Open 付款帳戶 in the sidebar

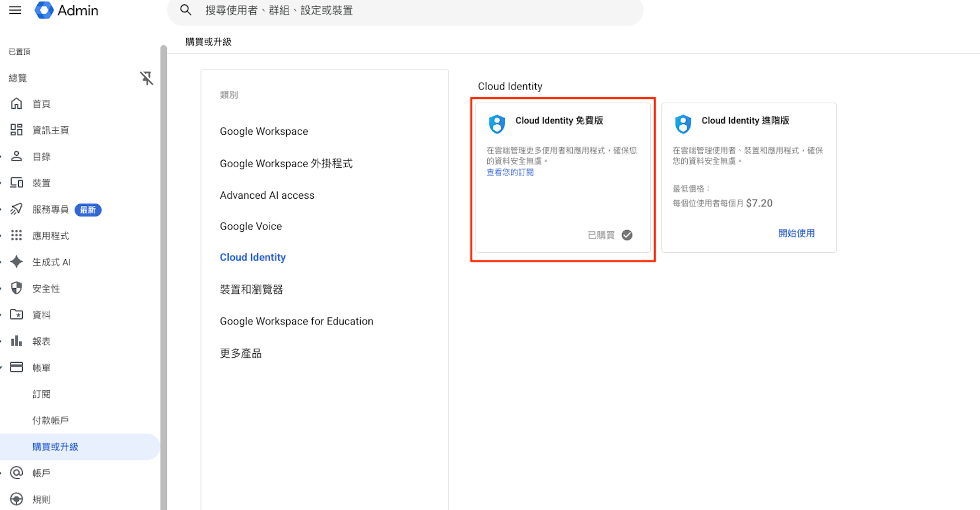(x=50, y=421)
